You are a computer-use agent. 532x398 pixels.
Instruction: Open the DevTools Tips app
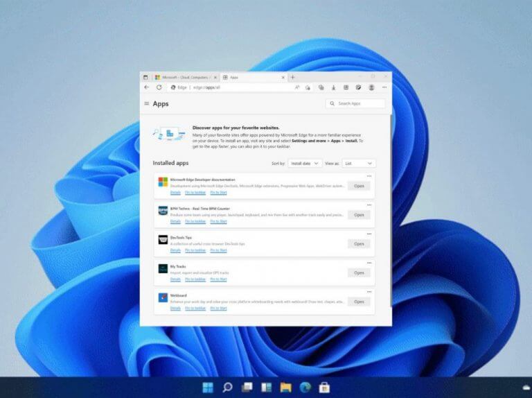point(359,244)
